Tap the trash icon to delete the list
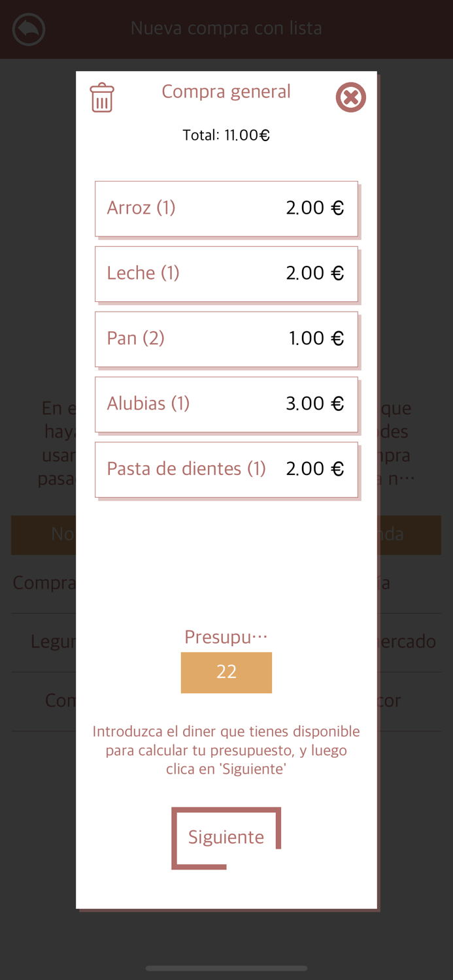This screenshot has width=453, height=980. coord(102,97)
